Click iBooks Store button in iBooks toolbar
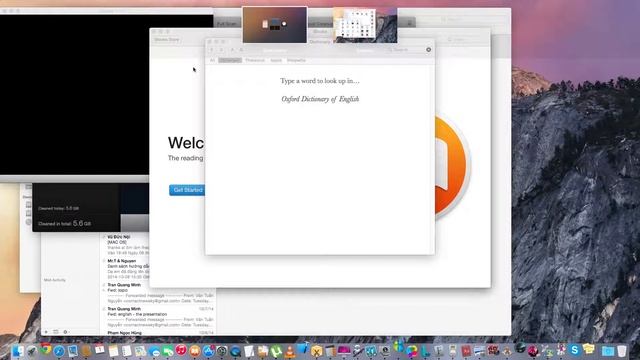The height and width of the screenshot is (360, 640). point(167,40)
